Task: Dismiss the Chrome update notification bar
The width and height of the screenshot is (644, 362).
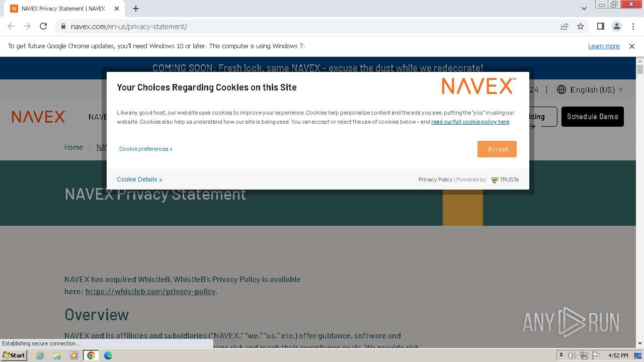Action: pos(632,46)
